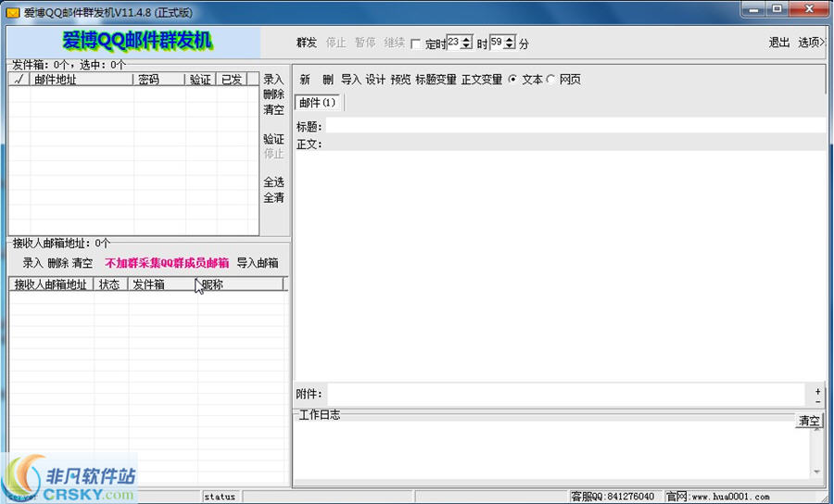Click the hour field showing 23
The height and width of the screenshot is (504, 834).
(454, 43)
